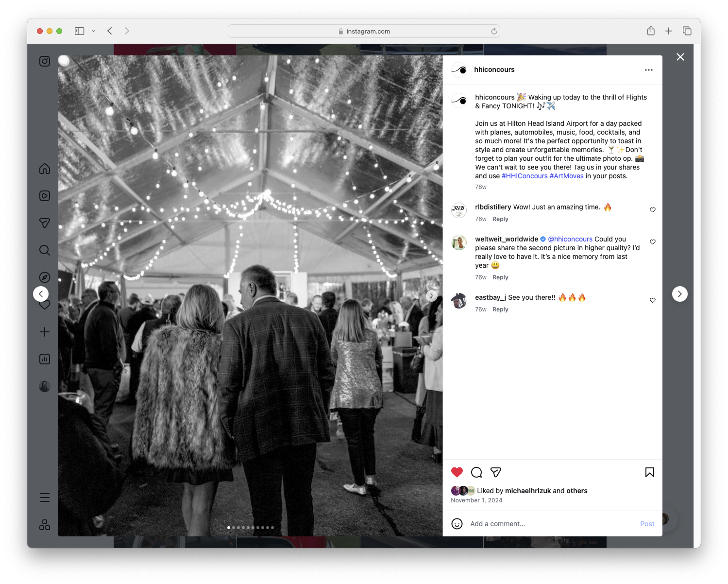Like rlbdistillery's comment with its heart
This screenshot has height=584, width=728.
coord(652,210)
